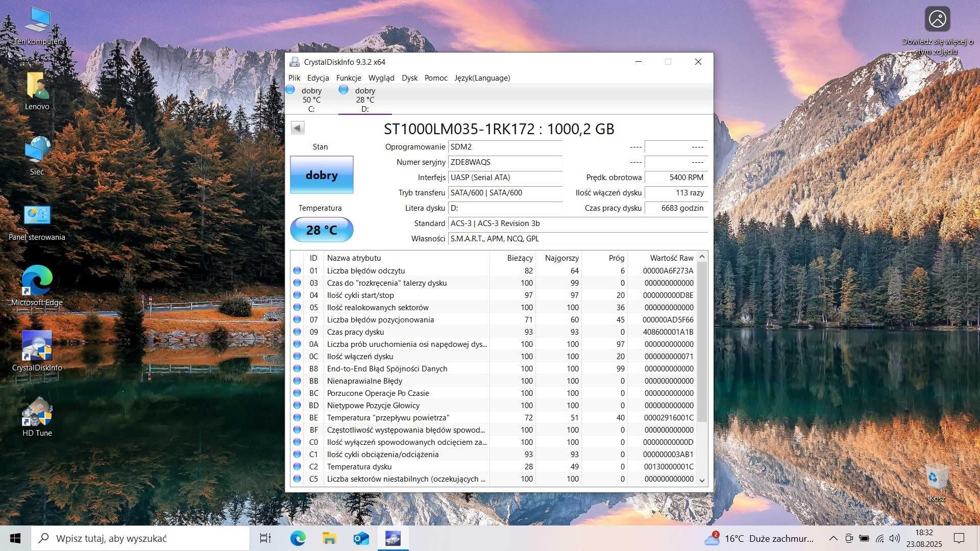Viewport: 980px width, 551px height.
Task: Click the 28 °C temperature button
Action: [322, 230]
